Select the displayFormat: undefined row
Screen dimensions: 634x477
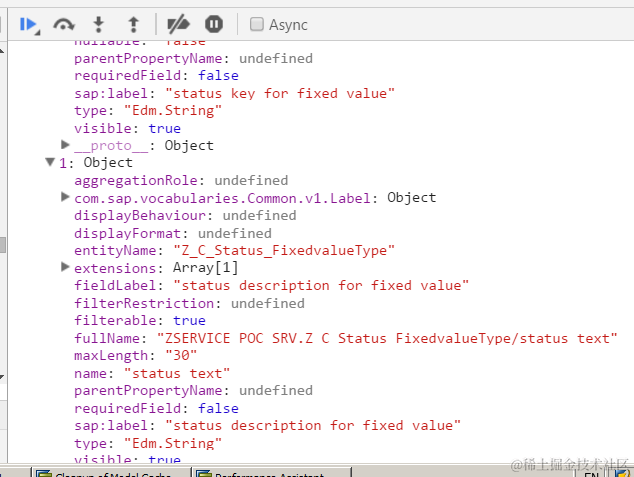173,233
